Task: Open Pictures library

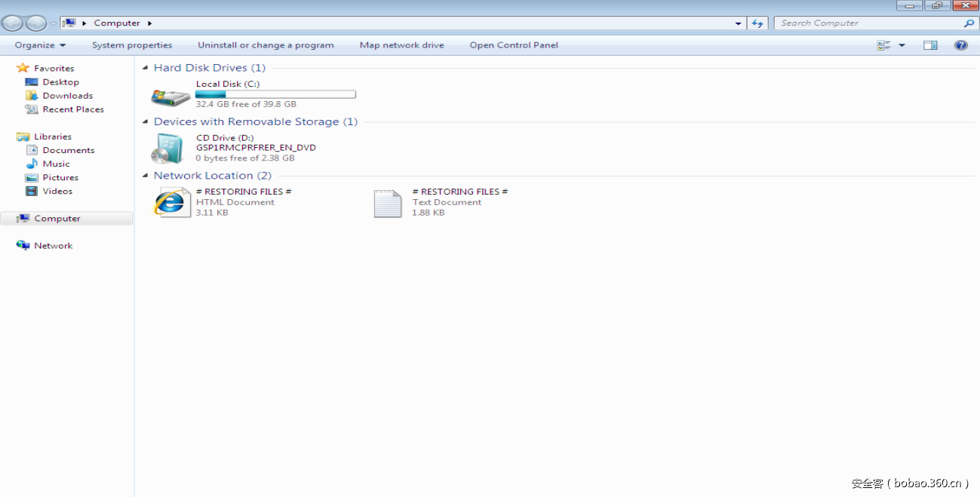Action: coord(60,177)
